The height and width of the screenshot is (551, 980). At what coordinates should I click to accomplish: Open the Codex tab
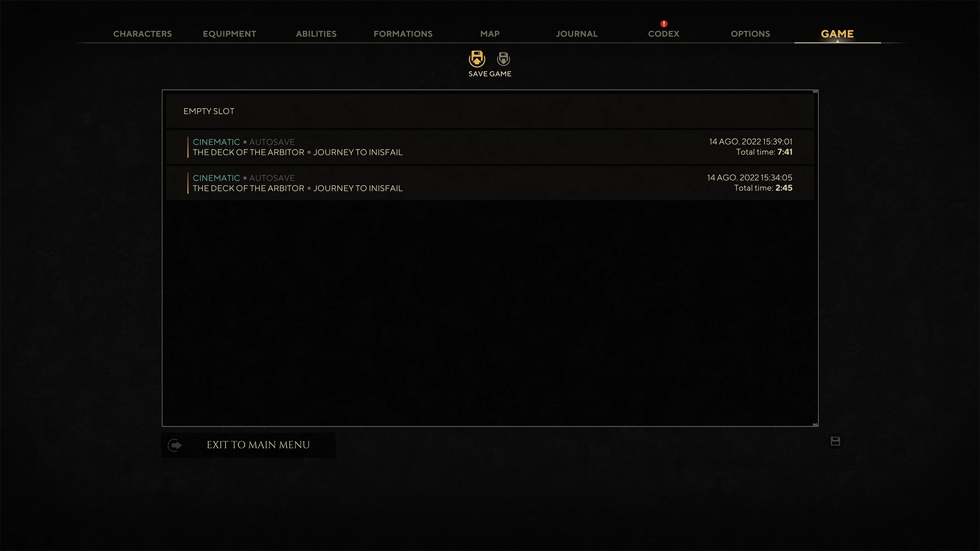coord(664,34)
